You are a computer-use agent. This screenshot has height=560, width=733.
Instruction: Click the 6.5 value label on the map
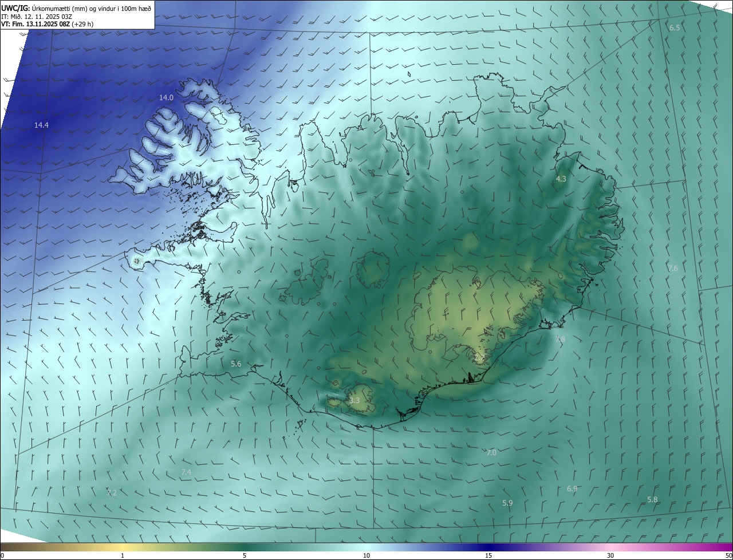coord(675,27)
